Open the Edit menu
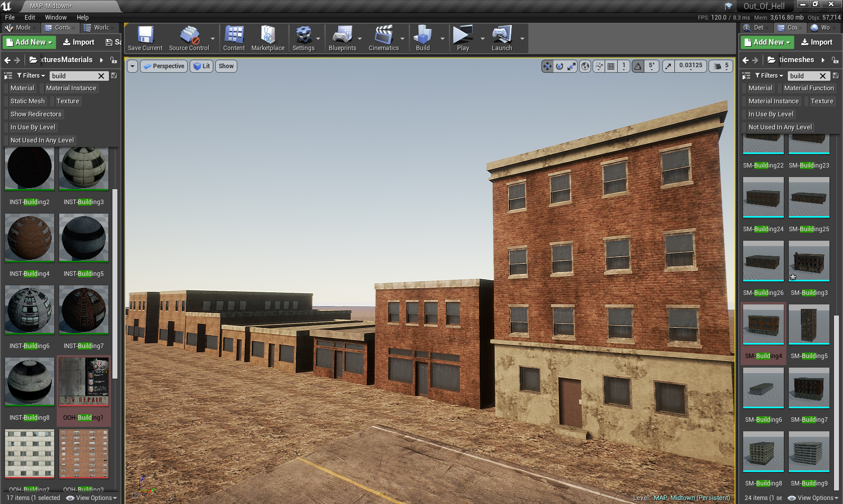Viewport: 843px width, 504px height. pos(30,17)
